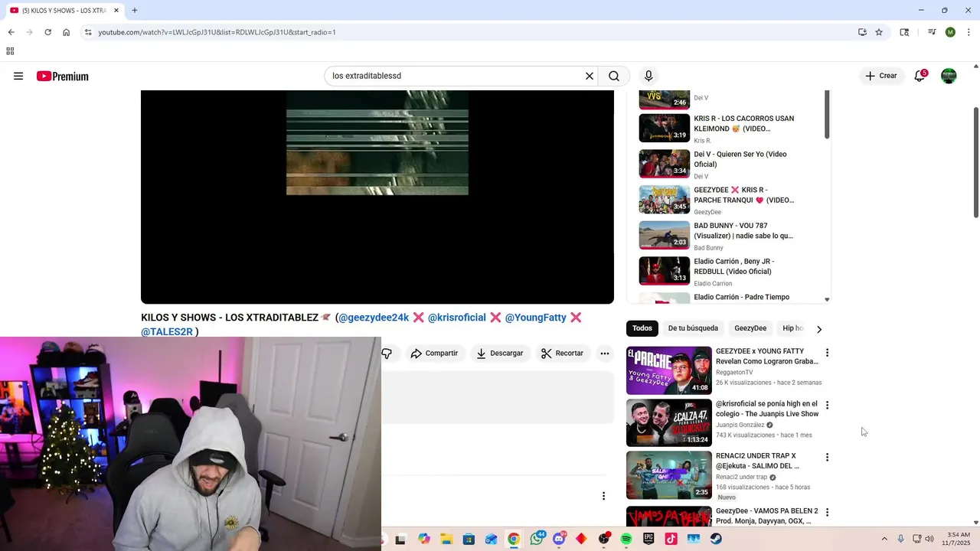
Task: Select the GeezyDee filter chip
Action: pos(750,328)
